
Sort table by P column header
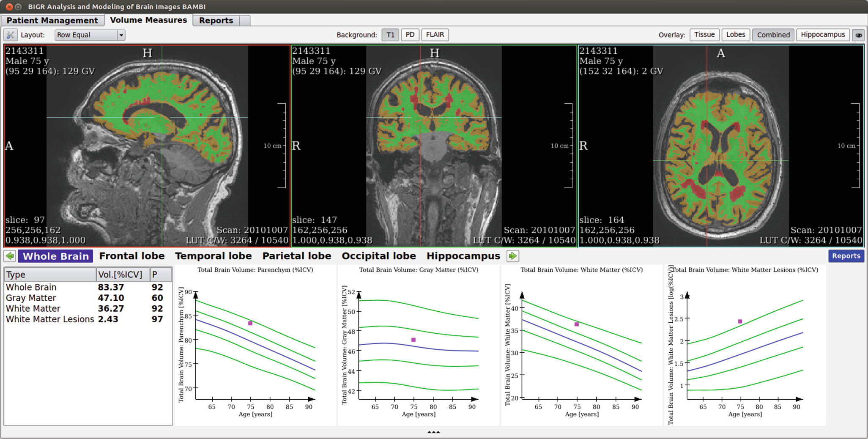(161, 274)
